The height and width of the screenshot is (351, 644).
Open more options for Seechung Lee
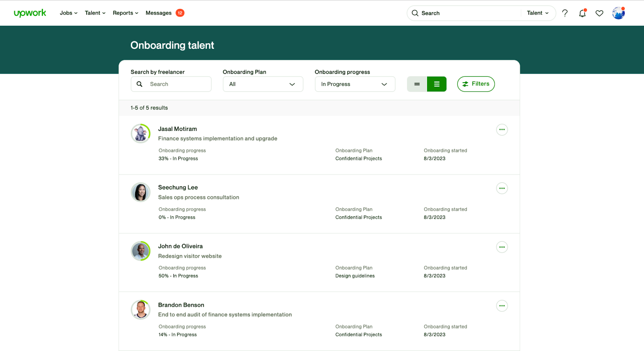coord(502,188)
